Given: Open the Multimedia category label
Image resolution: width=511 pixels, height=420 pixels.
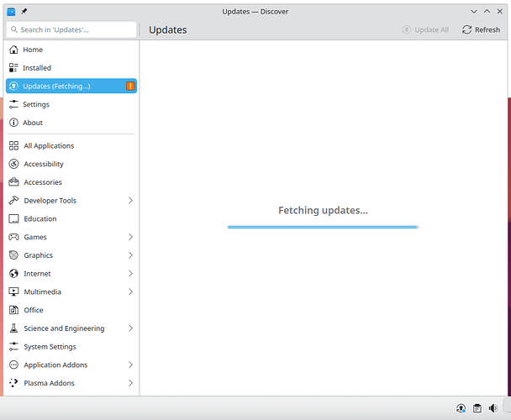Looking at the screenshot, I should point(42,291).
